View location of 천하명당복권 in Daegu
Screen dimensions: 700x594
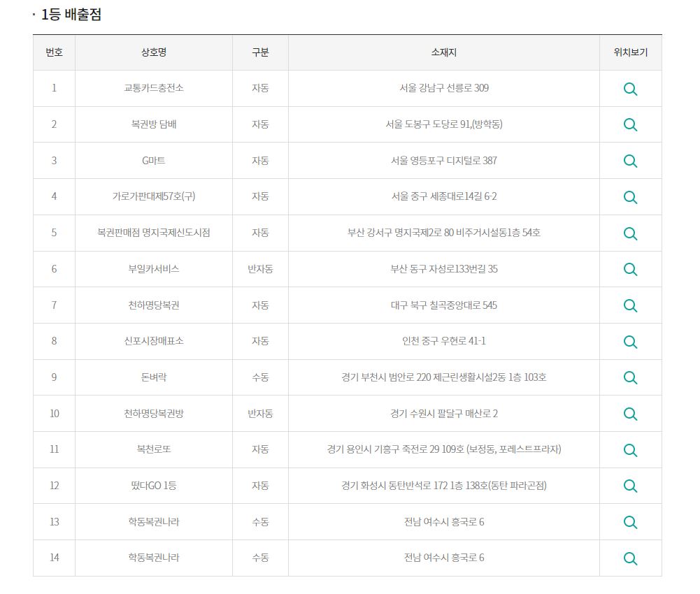[630, 305]
